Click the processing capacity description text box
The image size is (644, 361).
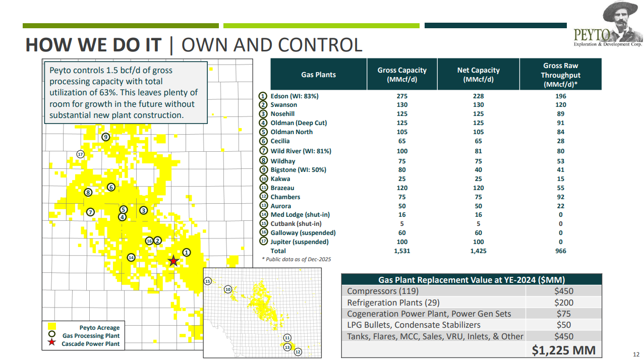pyautogui.click(x=125, y=93)
